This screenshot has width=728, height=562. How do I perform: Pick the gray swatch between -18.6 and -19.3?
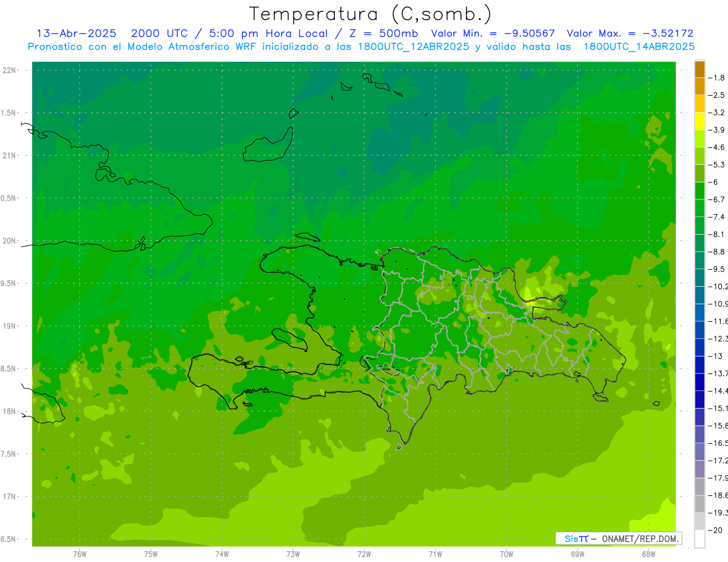pos(699,504)
